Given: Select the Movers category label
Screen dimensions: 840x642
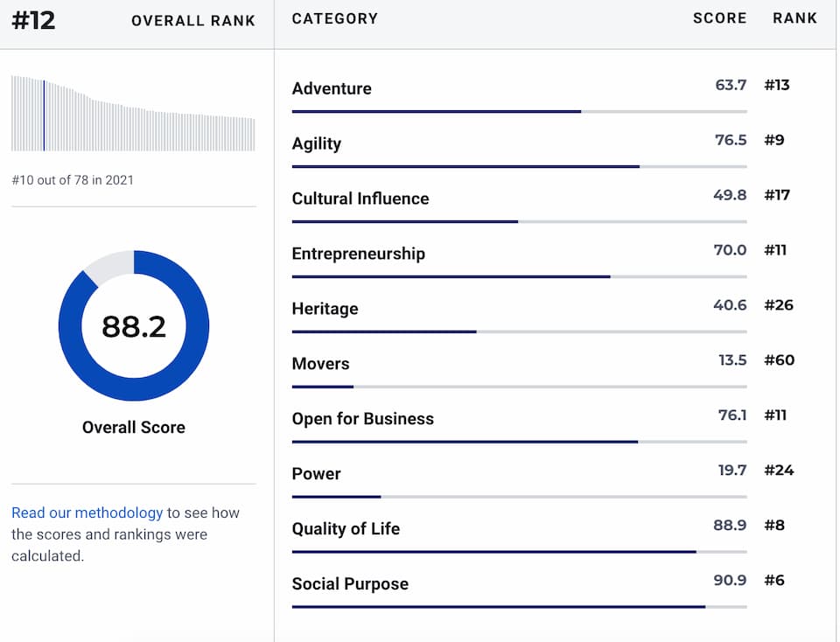Looking at the screenshot, I should tap(321, 364).
